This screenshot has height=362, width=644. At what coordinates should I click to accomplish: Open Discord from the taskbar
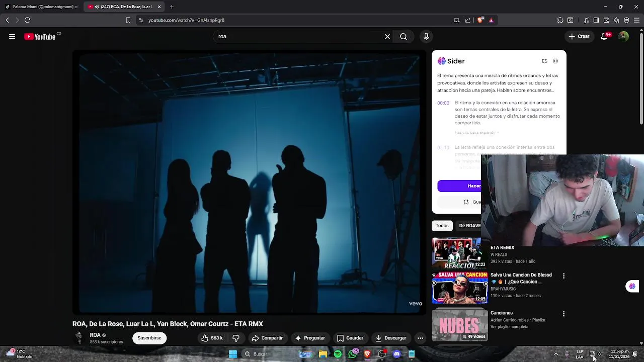(397, 354)
